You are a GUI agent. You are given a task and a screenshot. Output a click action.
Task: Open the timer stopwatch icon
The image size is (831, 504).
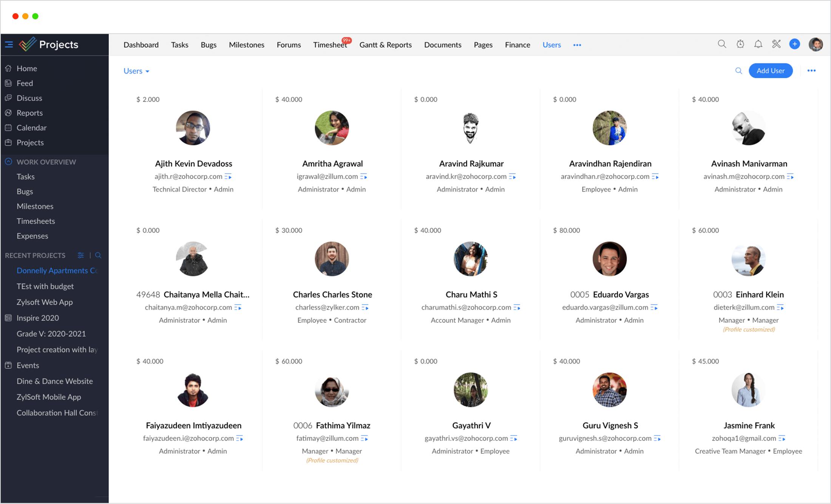click(x=740, y=44)
